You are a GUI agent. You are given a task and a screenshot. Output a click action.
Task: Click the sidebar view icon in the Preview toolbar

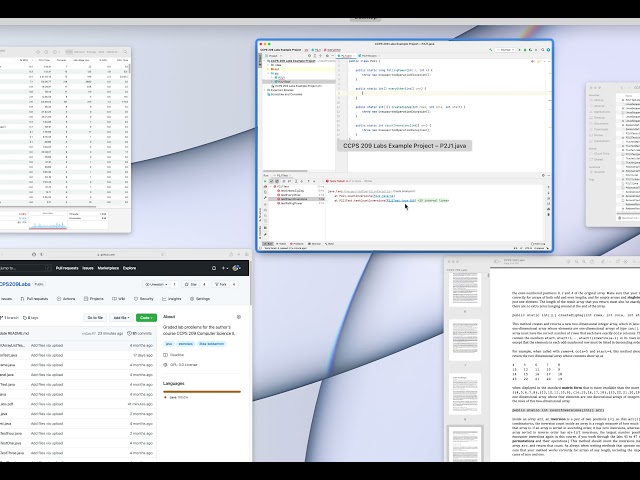coord(498,261)
